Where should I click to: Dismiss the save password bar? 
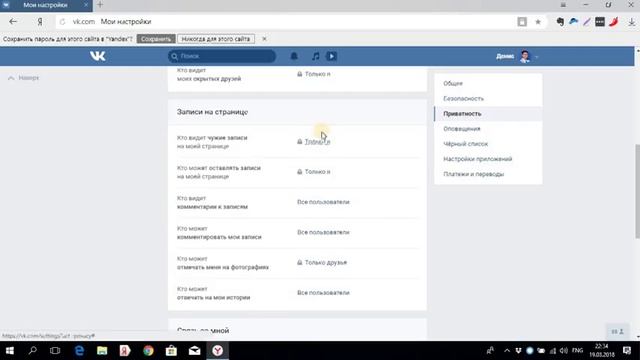click(264, 39)
